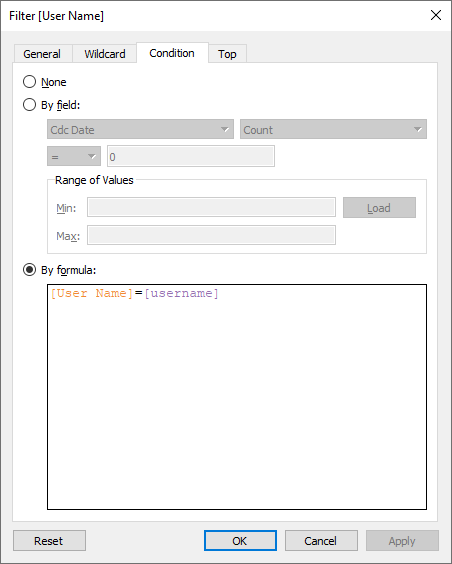
Task: Click the comparison value field showing 0
Action: (191, 156)
